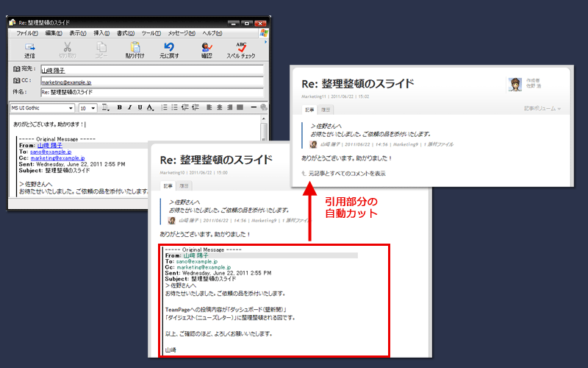The image size is (588, 368).
Task: Select the 記事 tab in the right panel
Action: (x=309, y=110)
